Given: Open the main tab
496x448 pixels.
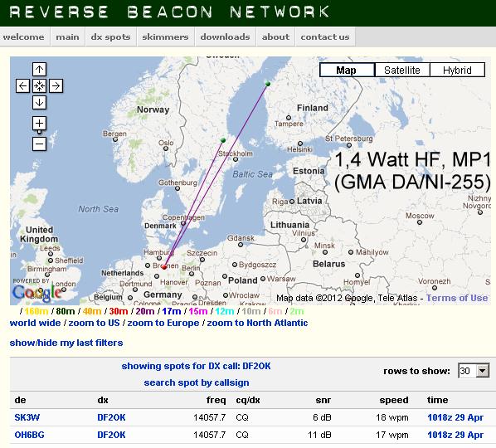Looking at the screenshot, I should (x=67, y=37).
